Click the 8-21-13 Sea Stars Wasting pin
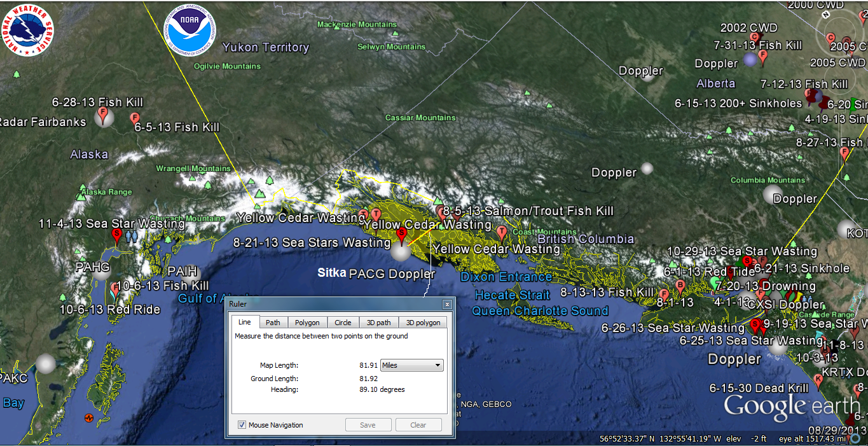 click(x=401, y=235)
